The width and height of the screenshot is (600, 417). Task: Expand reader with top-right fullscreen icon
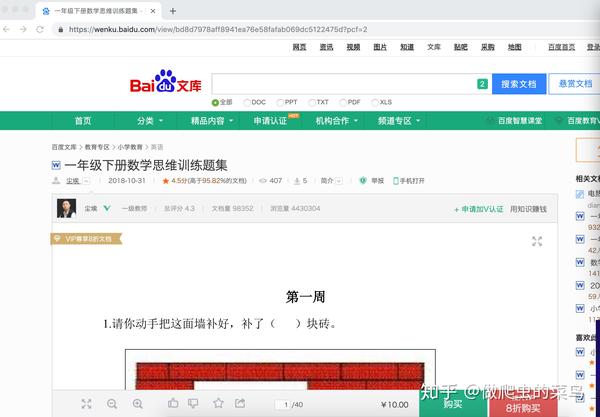537,241
